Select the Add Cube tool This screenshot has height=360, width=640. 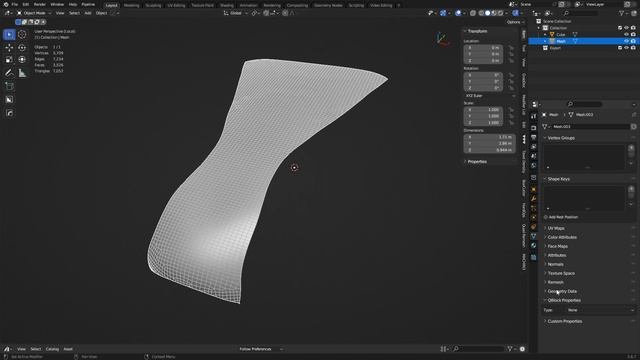[x=9, y=86]
